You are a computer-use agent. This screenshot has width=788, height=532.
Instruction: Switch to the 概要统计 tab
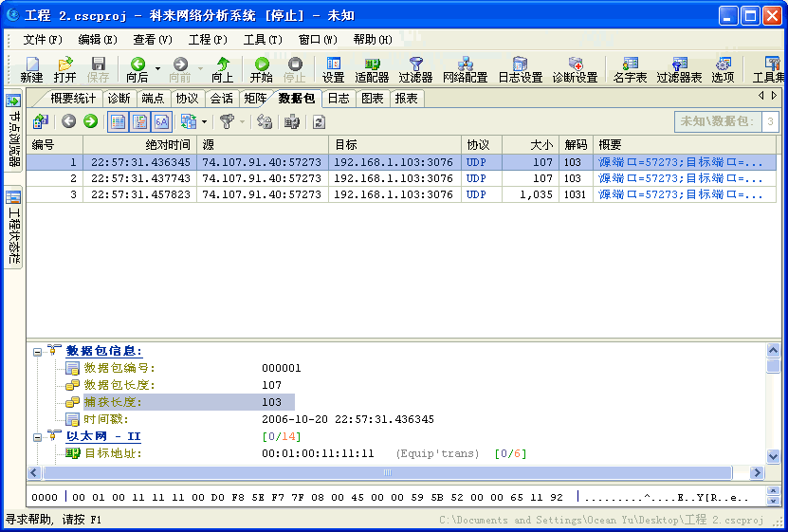tap(72, 99)
